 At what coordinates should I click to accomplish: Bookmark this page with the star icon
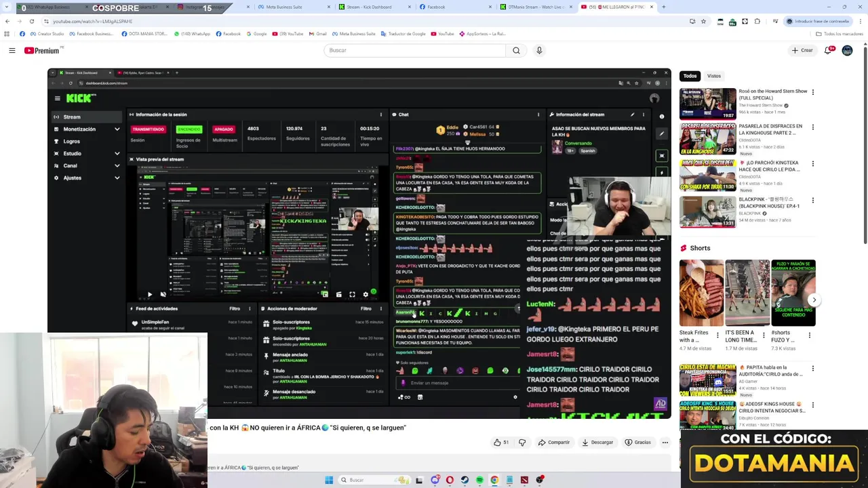pyautogui.click(x=703, y=21)
